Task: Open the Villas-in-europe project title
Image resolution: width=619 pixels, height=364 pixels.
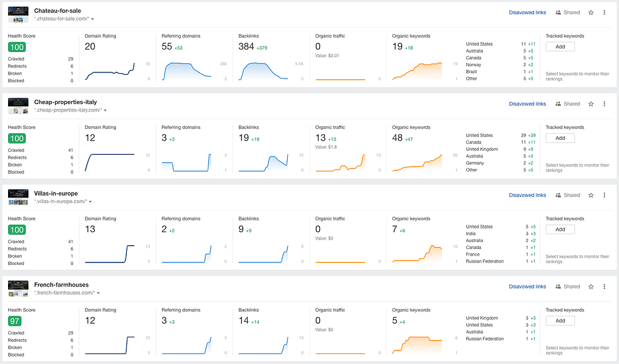Action: tap(56, 193)
